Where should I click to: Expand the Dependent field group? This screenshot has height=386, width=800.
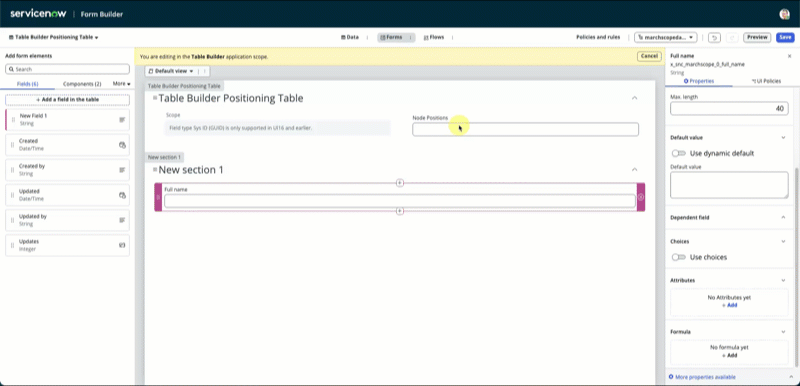783,217
